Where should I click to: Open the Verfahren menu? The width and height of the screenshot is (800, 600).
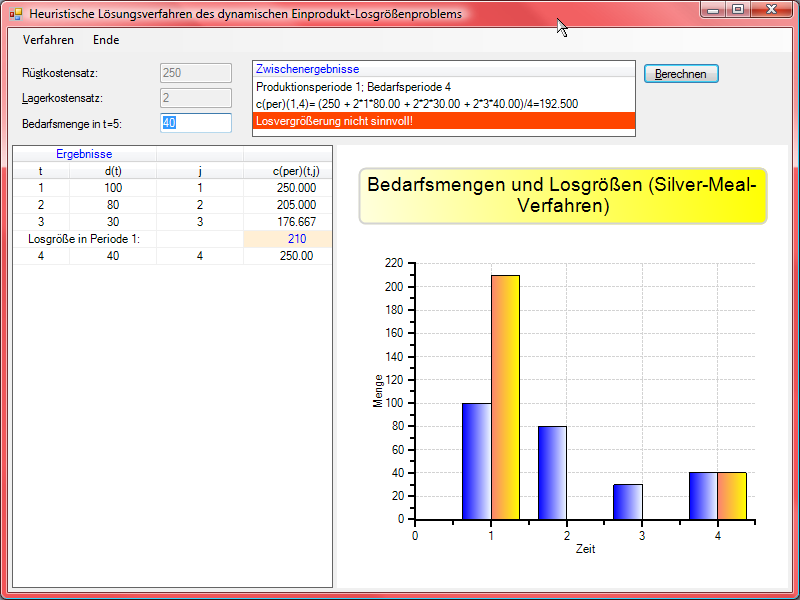pyautogui.click(x=48, y=40)
